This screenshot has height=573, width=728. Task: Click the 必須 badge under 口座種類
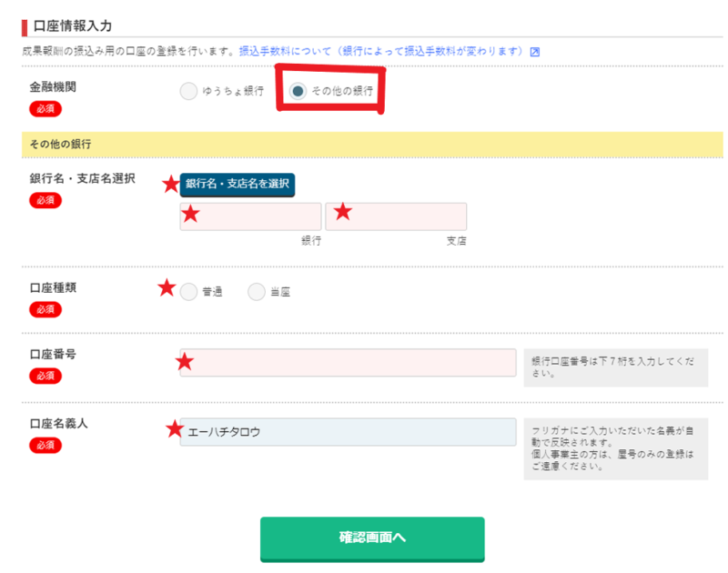click(45, 309)
